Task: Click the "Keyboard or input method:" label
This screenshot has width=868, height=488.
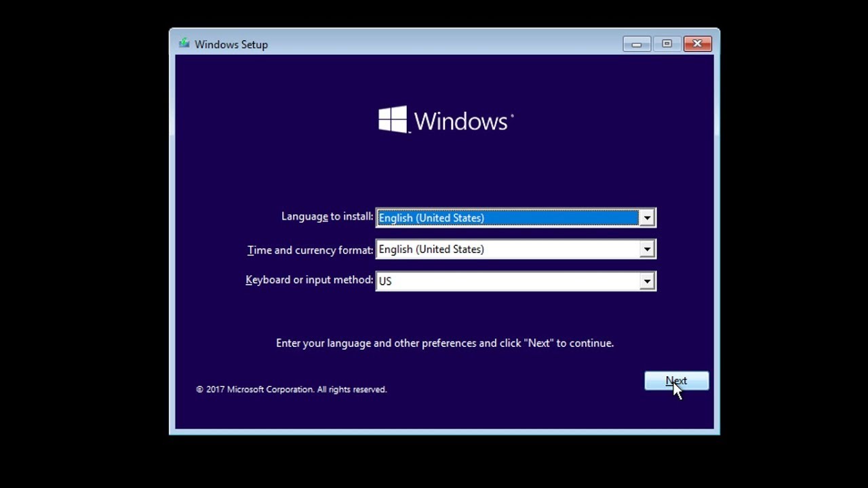Action: [x=309, y=280]
